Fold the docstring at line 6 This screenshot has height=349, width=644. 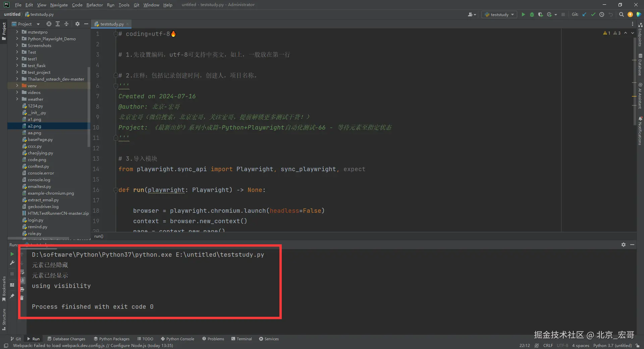[115, 86]
